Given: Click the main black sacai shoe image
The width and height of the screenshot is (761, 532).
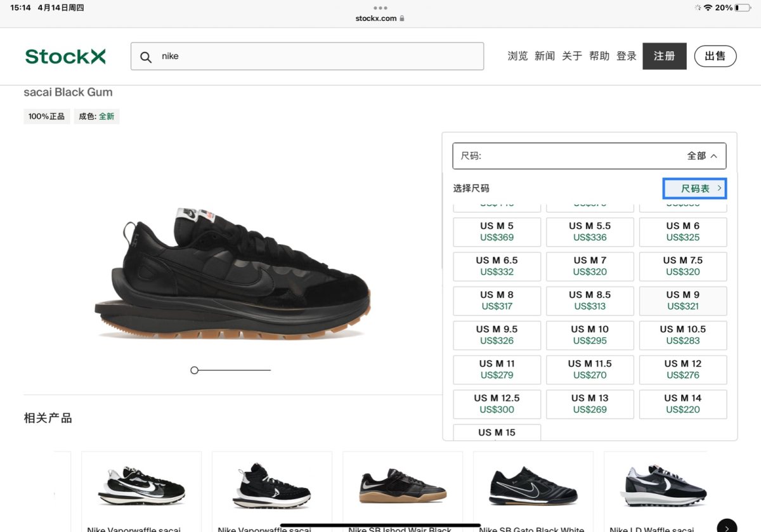Looking at the screenshot, I should (233, 273).
